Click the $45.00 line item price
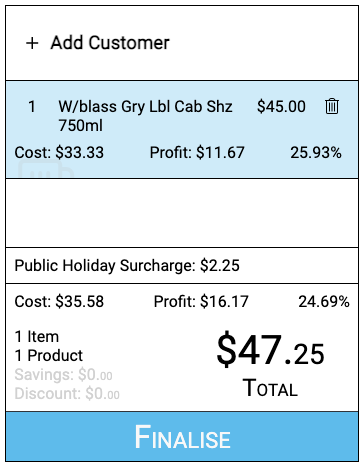 pos(281,107)
